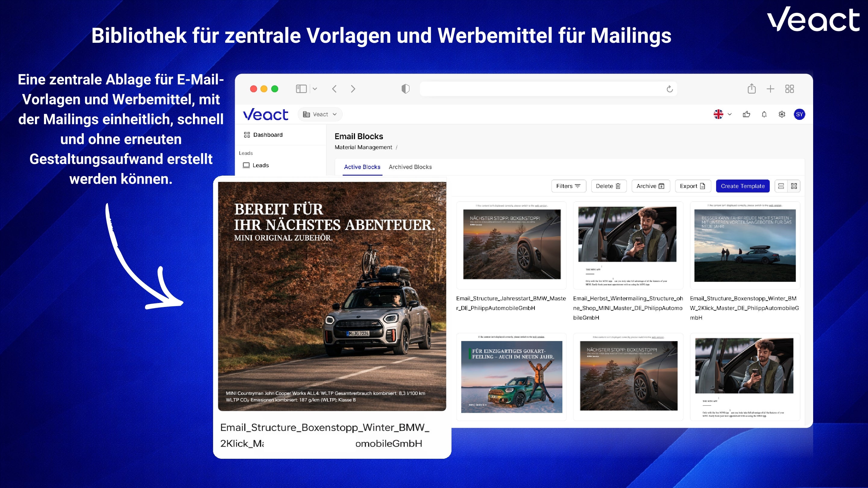Switch to the Archived Blocks tab
The image size is (868, 488).
tap(410, 167)
